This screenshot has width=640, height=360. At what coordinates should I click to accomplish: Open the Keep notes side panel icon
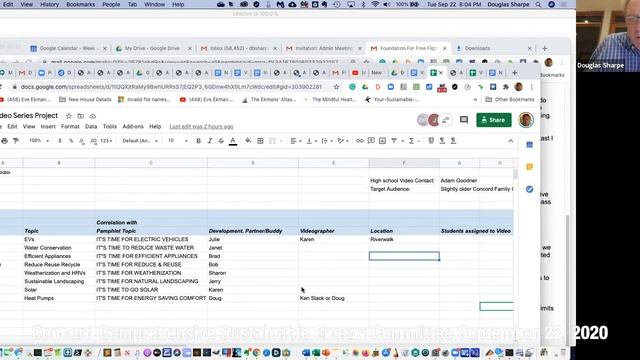click(529, 167)
